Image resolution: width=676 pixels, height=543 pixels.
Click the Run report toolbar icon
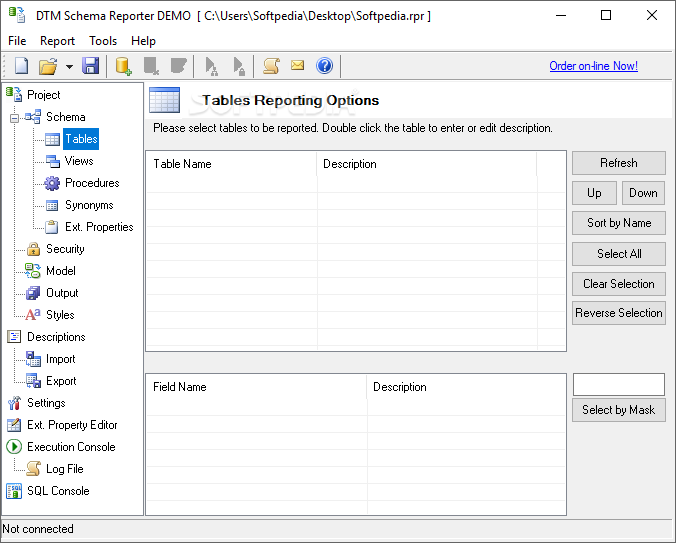(211, 66)
